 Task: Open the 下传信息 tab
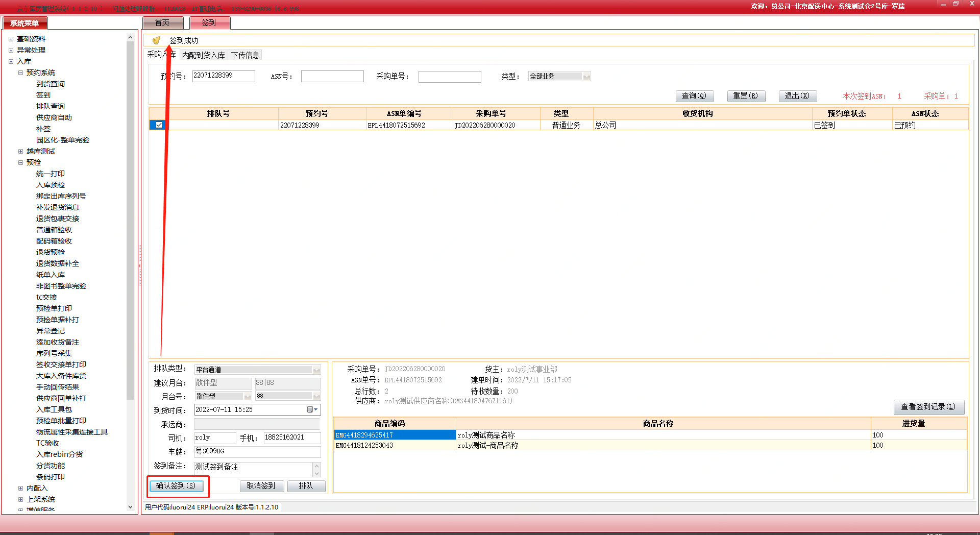[x=245, y=55]
